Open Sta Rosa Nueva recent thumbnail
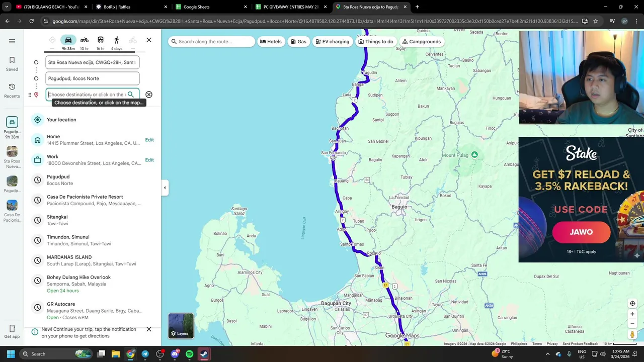The image size is (644, 362). tap(12, 157)
